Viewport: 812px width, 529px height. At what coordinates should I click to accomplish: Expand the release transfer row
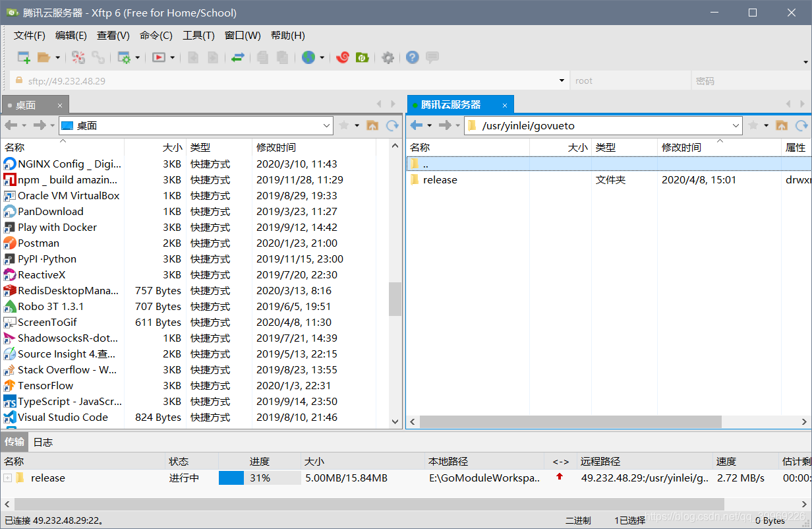[7, 478]
